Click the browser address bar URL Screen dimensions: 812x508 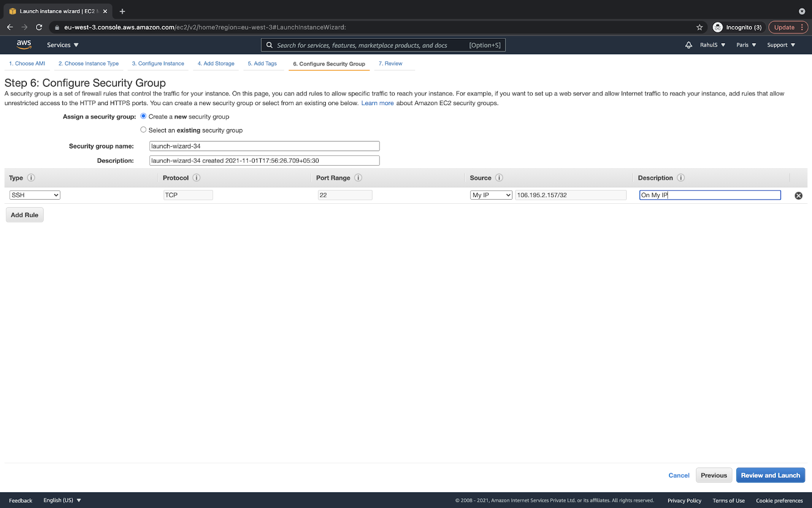click(x=205, y=27)
